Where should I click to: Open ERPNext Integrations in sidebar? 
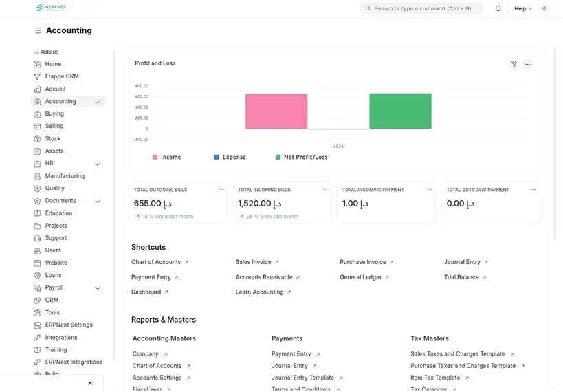point(68,362)
